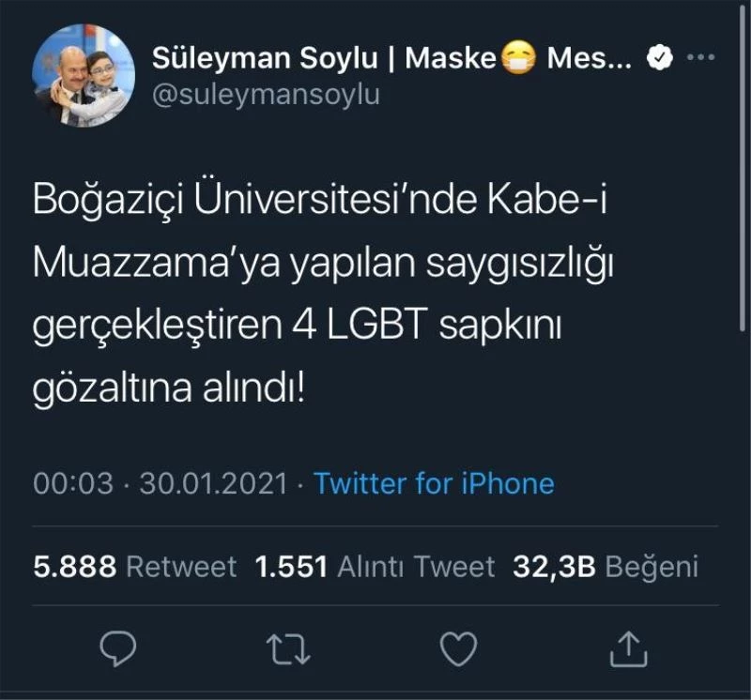Click the 00:03 timestamp
The image size is (751, 700).
(x=71, y=483)
